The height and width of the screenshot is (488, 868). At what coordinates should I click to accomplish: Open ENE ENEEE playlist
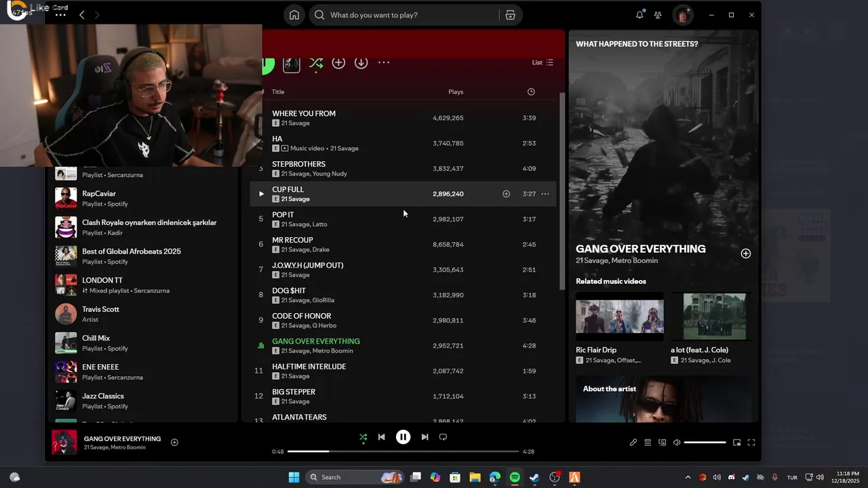pyautogui.click(x=142, y=371)
